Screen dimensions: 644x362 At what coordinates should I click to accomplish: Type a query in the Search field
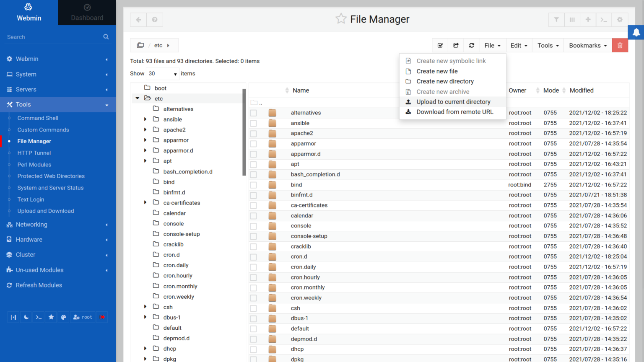(x=50, y=37)
